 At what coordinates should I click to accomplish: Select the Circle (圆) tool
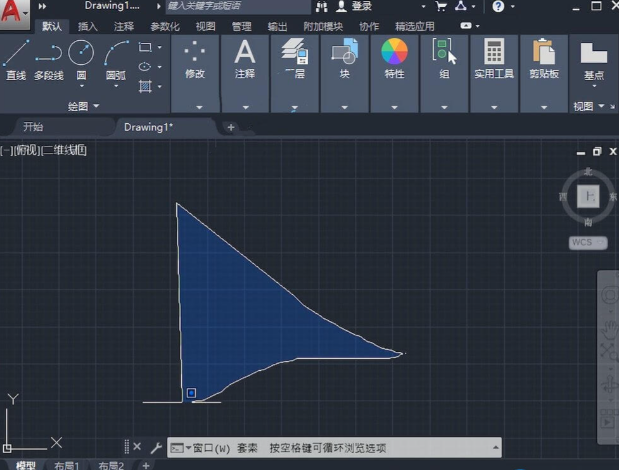[x=81, y=59]
